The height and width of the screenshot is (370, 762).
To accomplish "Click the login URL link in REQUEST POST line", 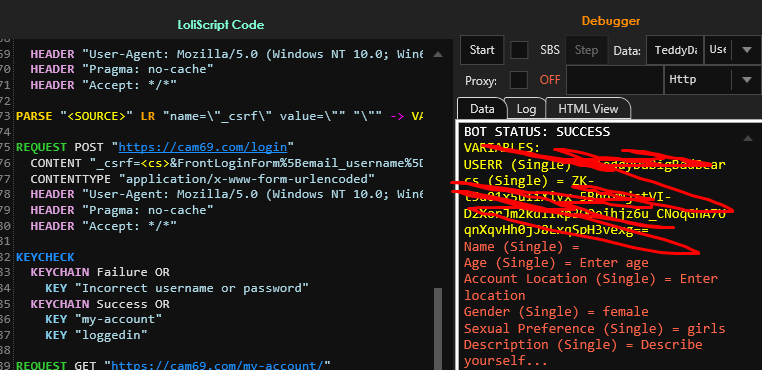I will [x=204, y=147].
